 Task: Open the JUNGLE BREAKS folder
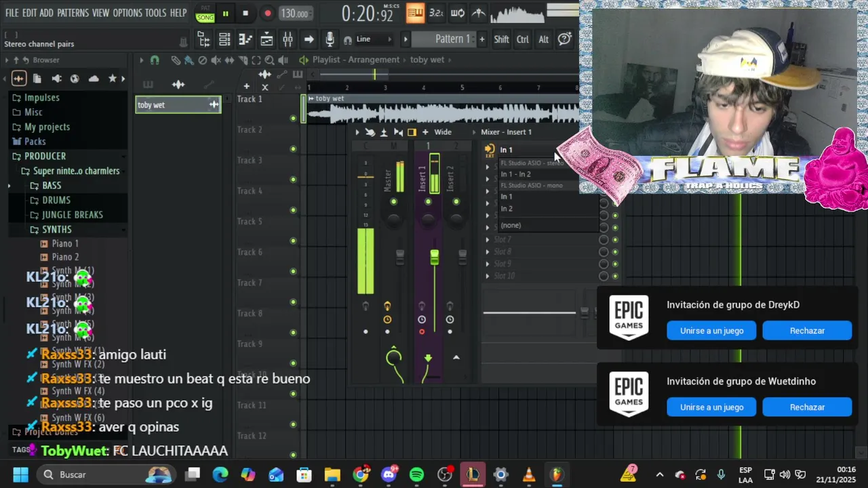[73, 215]
